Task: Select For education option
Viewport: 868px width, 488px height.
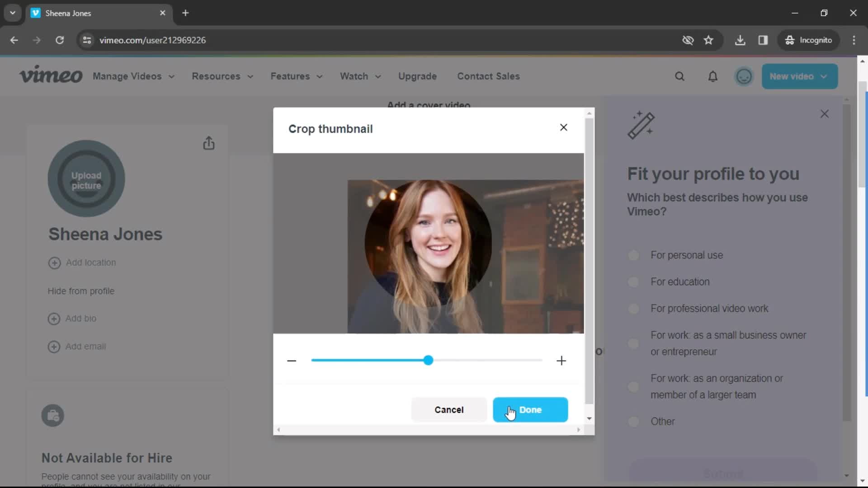Action: (633, 282)
